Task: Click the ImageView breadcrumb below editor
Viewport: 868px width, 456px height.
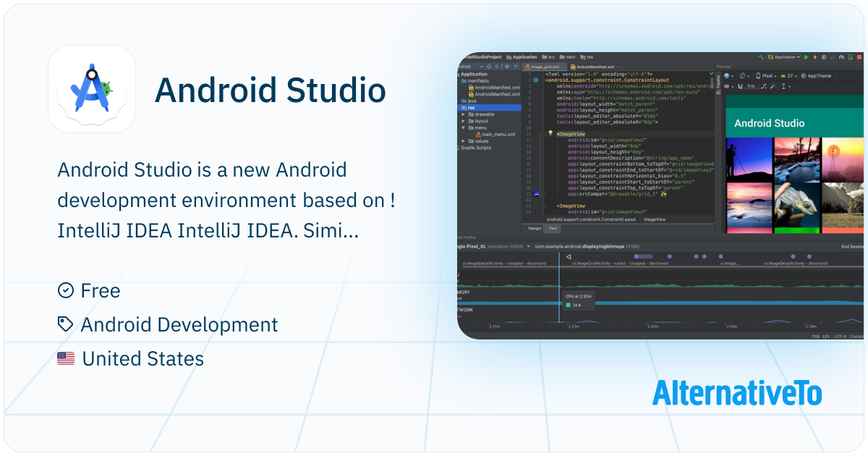Action: click(655, 219)
